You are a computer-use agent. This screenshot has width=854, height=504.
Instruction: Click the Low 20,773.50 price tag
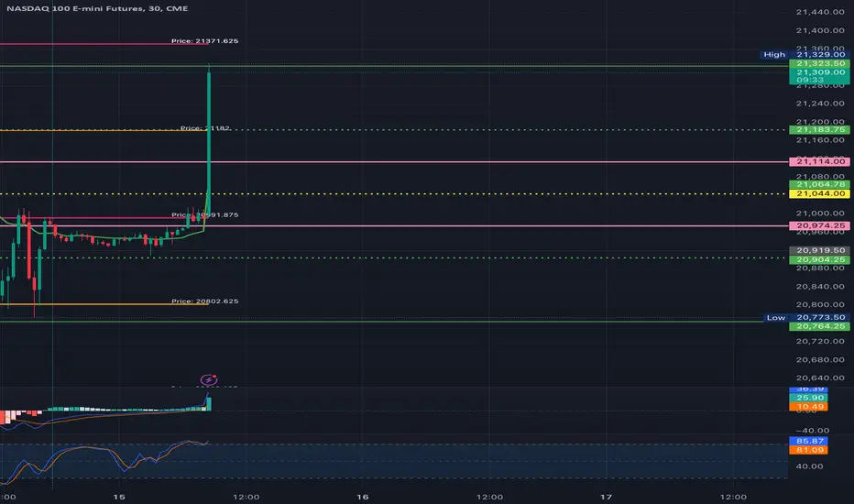point(806,317)
